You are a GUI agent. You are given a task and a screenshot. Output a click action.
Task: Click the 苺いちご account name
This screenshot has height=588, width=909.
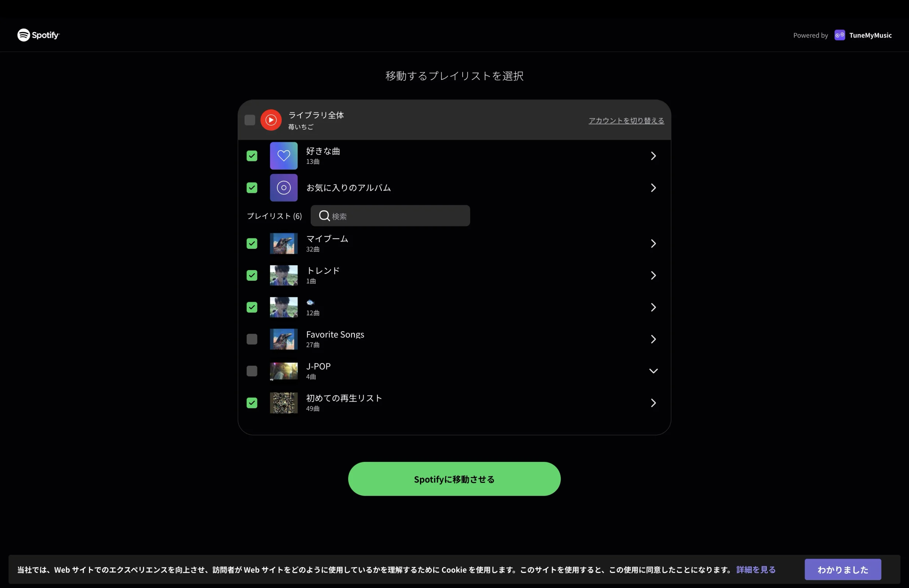click(x=300, y=127)
